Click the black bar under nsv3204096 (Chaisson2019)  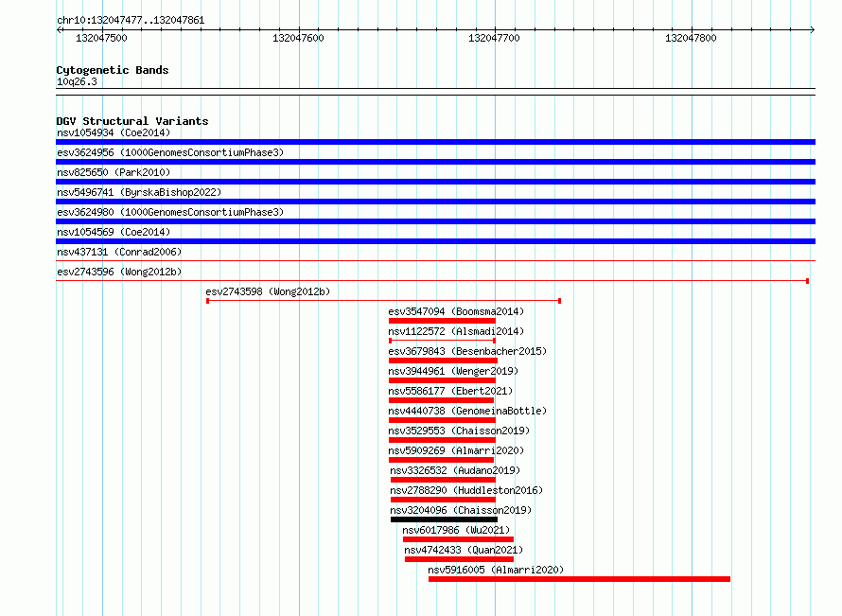coord(444,519)
